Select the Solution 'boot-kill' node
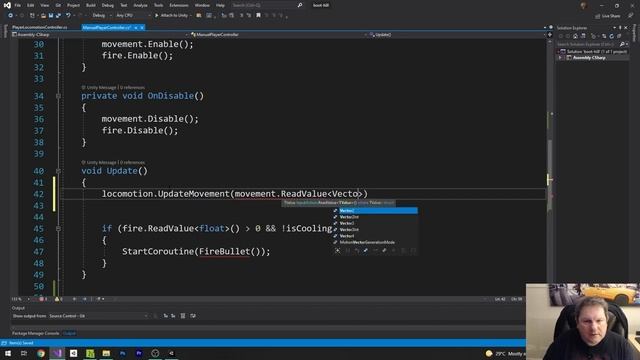 point(593,51)
